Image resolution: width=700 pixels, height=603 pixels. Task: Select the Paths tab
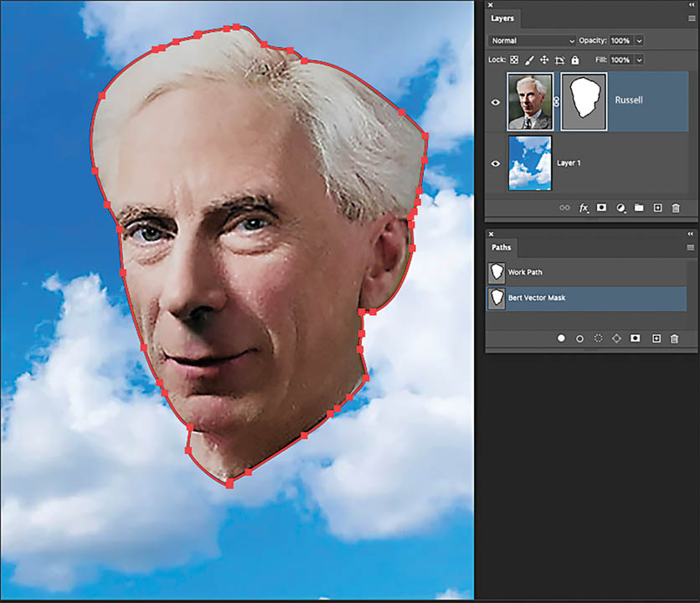click(501, 247)
